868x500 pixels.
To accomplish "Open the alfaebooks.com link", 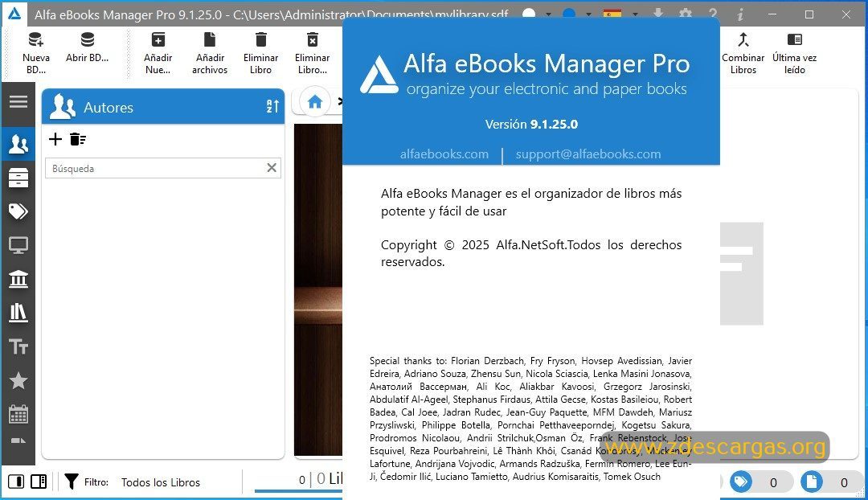I will [x=444, y=154].
